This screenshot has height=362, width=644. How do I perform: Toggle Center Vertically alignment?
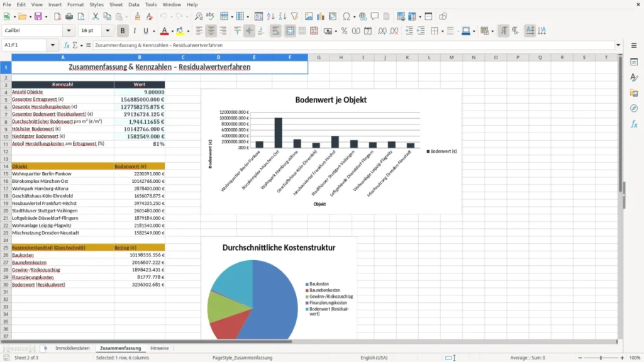[x=249, y=31]
